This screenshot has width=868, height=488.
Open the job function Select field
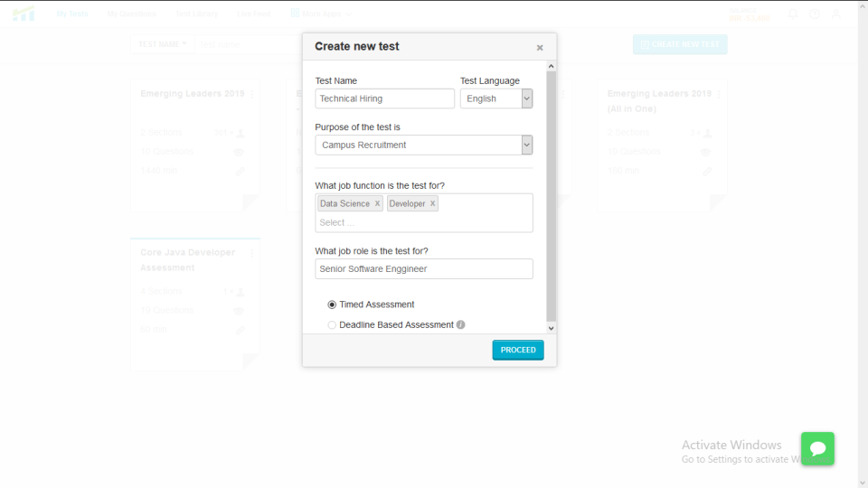tap(423, 222)
